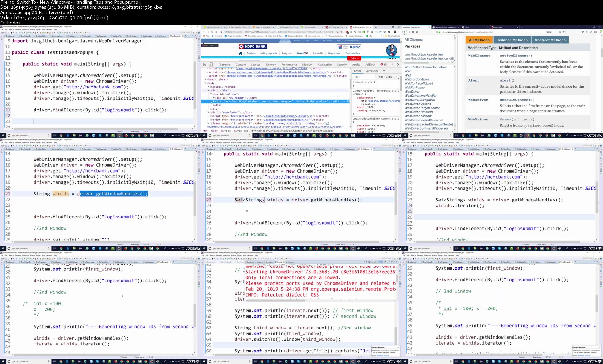
Task: Click the red error count icon in DevTools
Action: coord(382,65)
